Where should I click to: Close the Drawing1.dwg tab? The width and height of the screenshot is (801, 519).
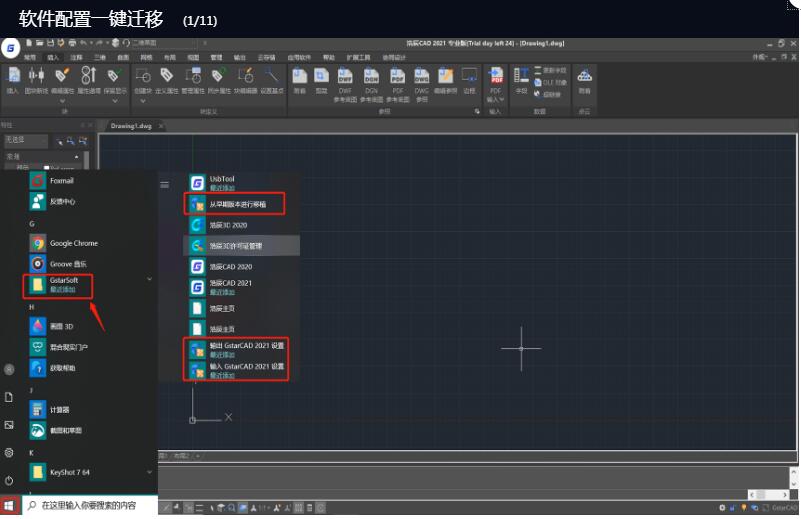(x=161, y=126)
